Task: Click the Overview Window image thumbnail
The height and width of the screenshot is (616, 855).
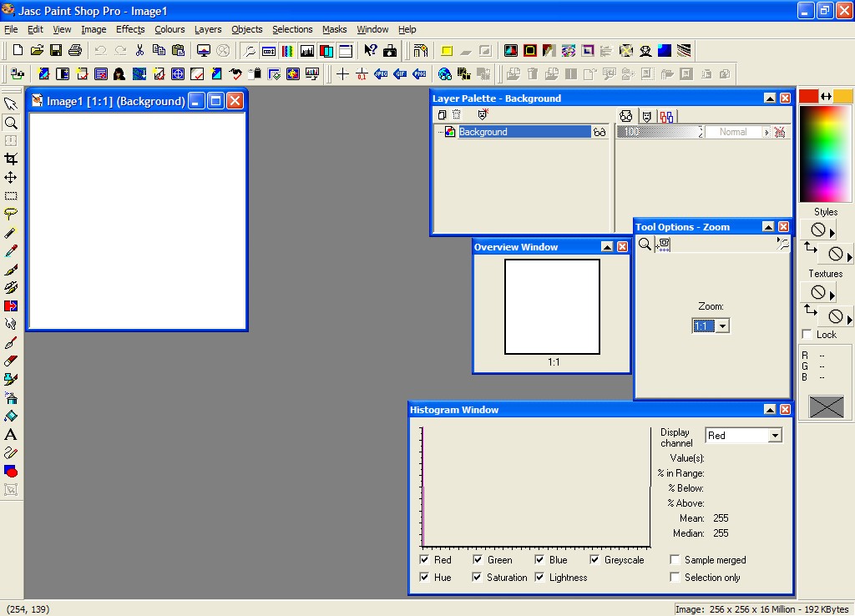Action: pos(553,306)
